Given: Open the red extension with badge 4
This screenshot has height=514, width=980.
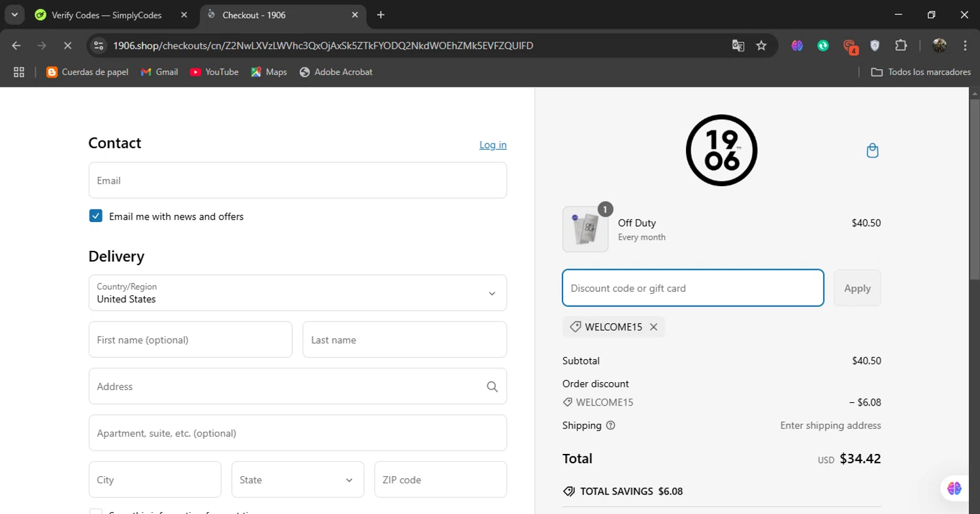Looking at the screenshot, I should pos(849,46).
